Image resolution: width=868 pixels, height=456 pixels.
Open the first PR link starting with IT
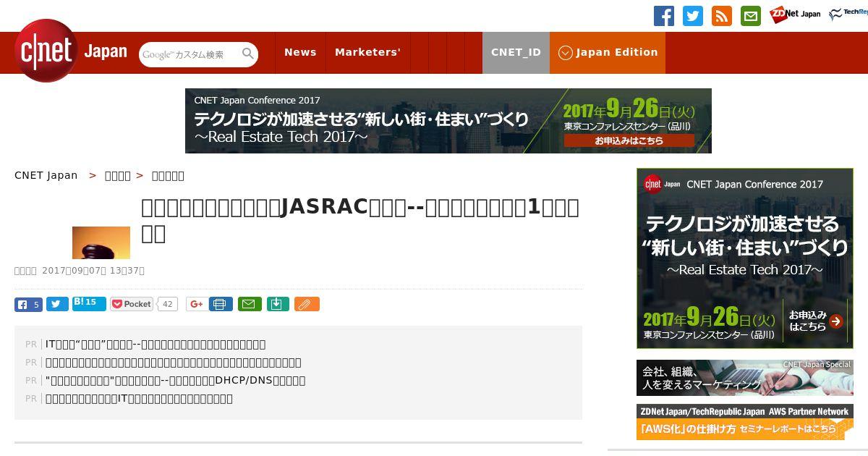tap(156, 344)
